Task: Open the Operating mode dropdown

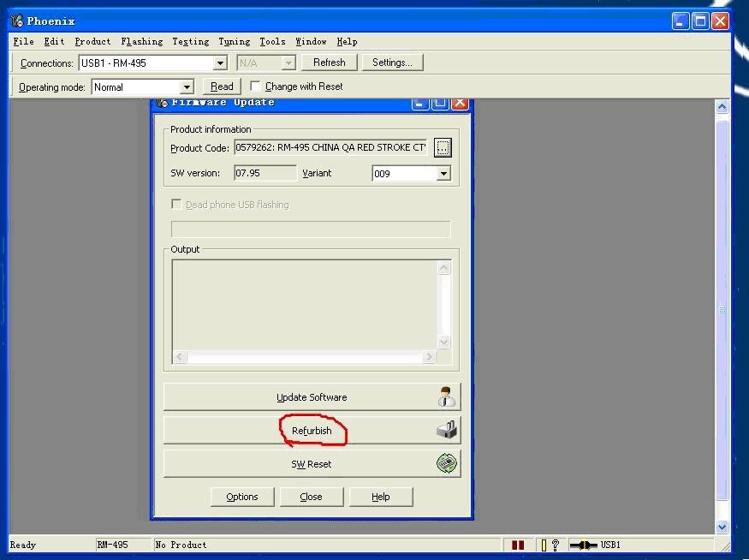Action: (187, 87)
